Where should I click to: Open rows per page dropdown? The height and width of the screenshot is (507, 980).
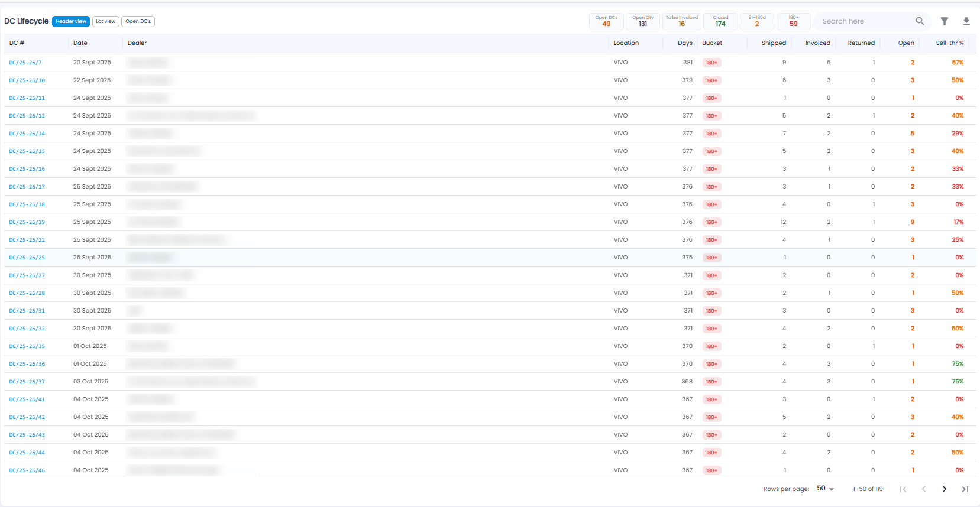point(825,489)
